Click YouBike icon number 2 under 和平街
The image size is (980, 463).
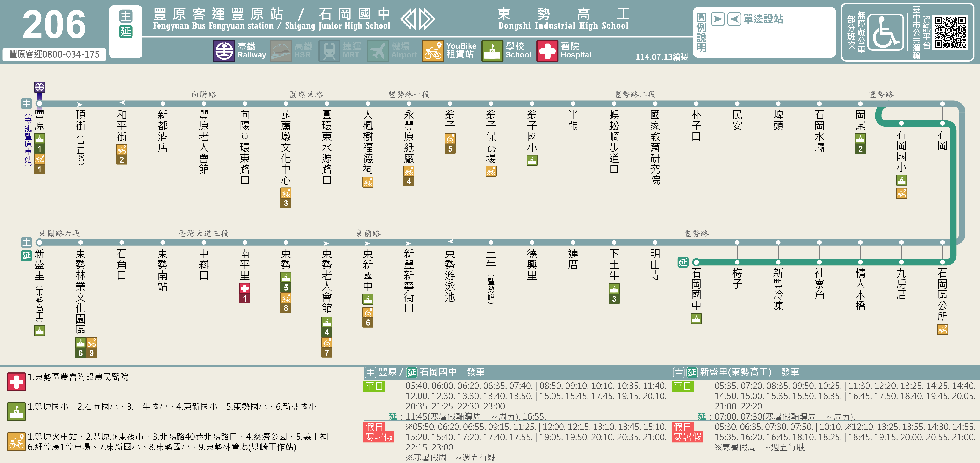coord(122,154)
